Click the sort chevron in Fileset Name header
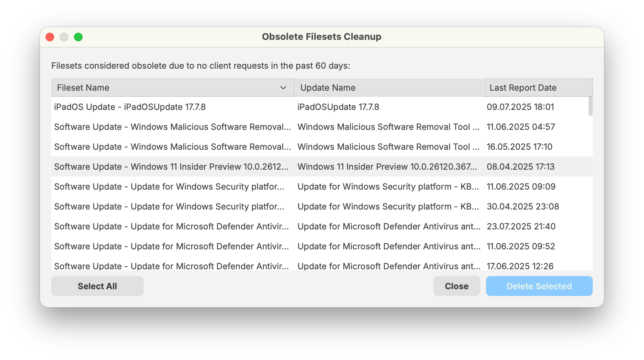 pos(283,88)
